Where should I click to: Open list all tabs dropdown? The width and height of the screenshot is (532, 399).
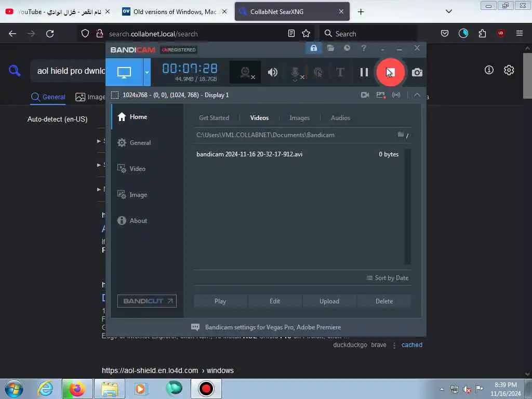[x=448, y=11]
